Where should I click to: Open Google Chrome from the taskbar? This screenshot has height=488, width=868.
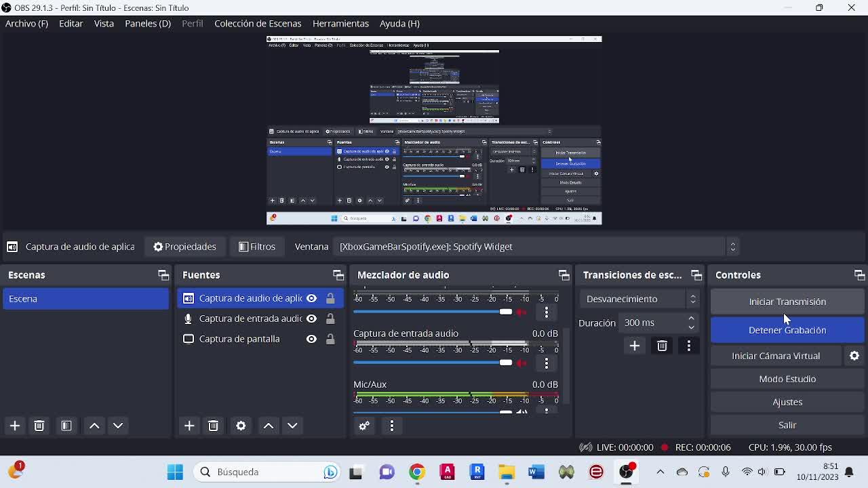coord(417,472)
